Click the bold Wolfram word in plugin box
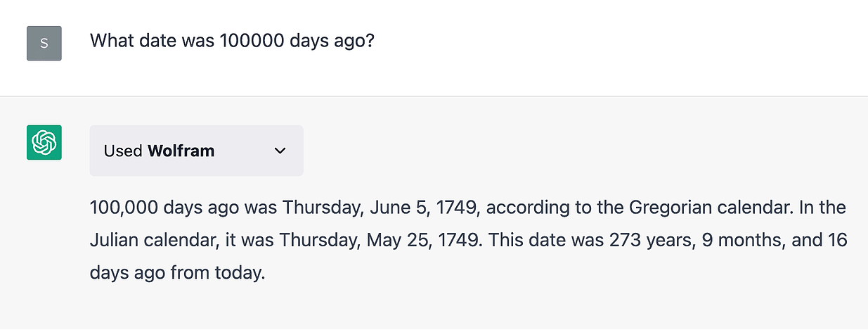The height and width of the screenshot is (330, 868). pyautogui.click(x=181, y=151)
